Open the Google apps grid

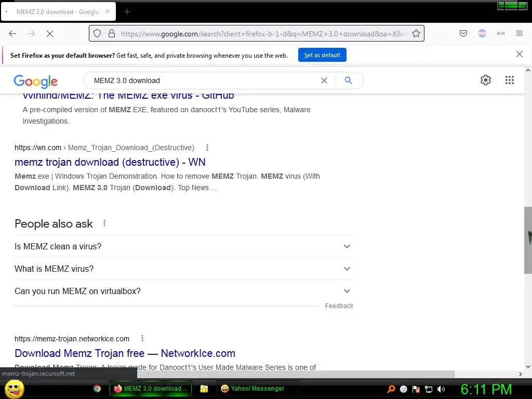point(509,80)
